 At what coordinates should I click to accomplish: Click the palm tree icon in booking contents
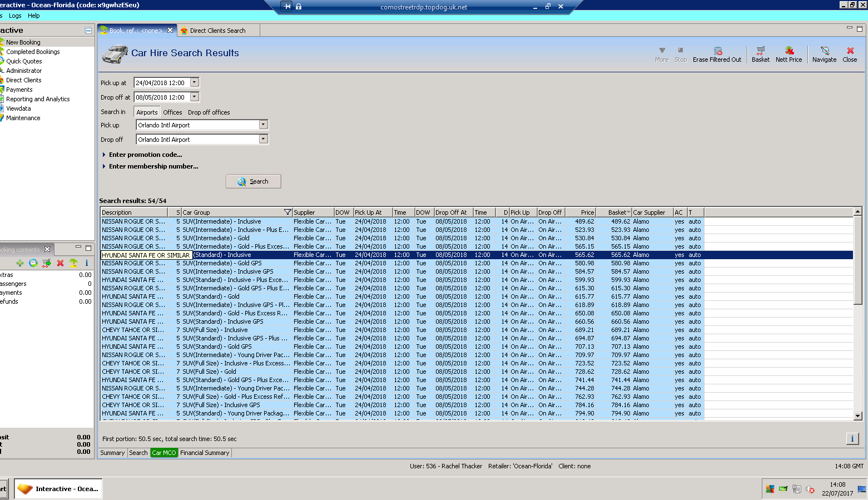(73, 263)
